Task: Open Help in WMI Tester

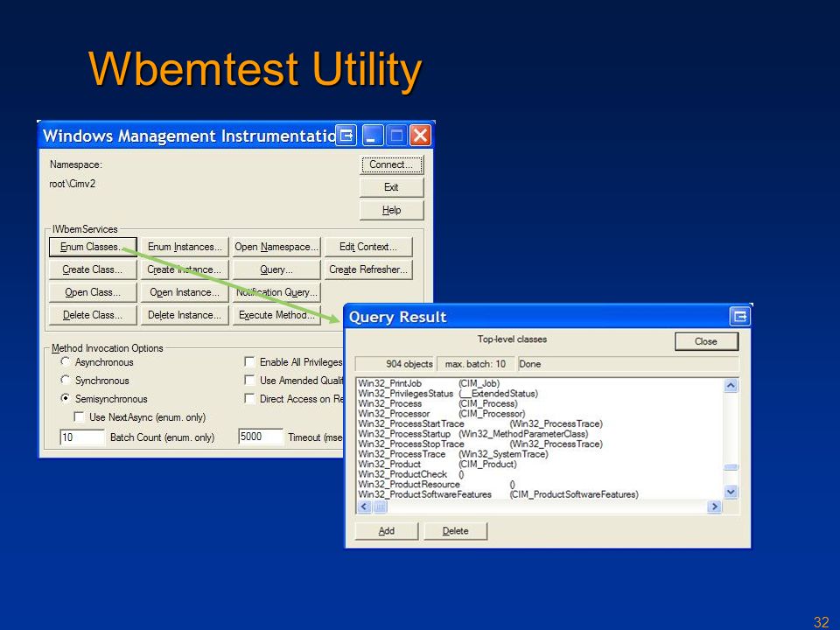Action: (392, 210)
